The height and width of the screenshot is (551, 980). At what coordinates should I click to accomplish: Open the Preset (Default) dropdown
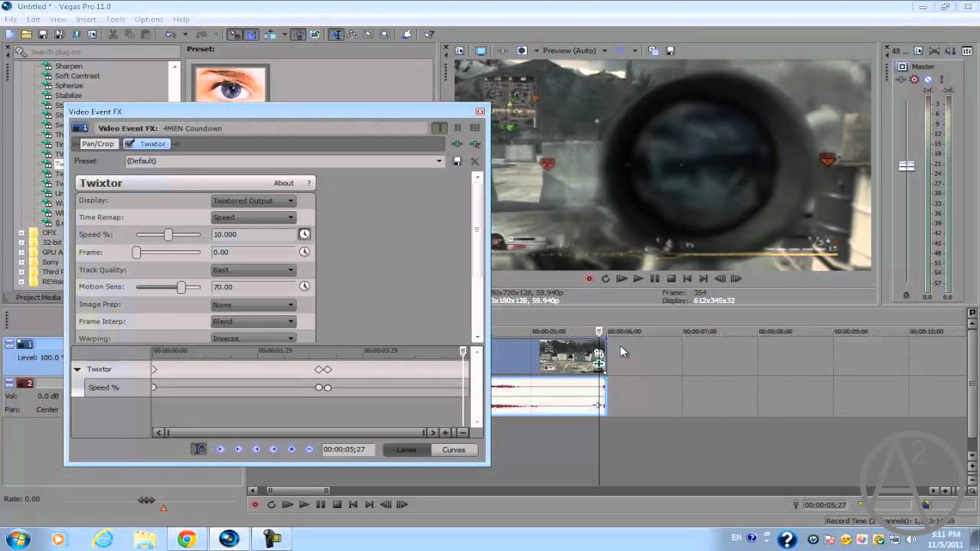[x=284, y=161]
